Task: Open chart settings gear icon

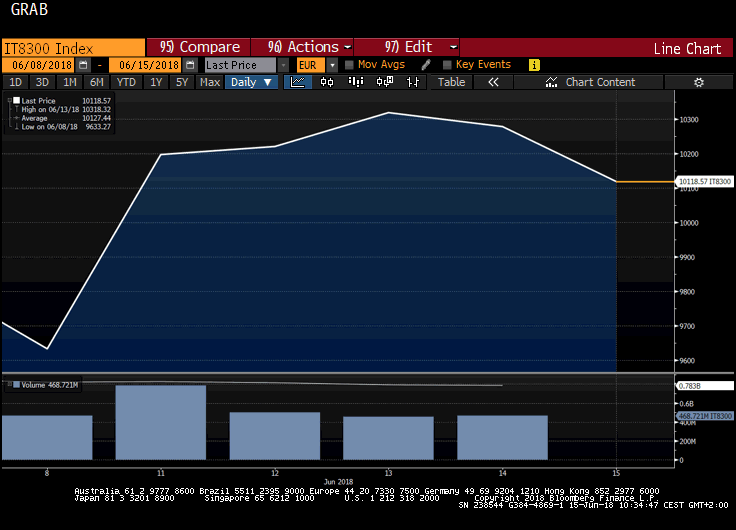Action: click(x=698, y=82)
